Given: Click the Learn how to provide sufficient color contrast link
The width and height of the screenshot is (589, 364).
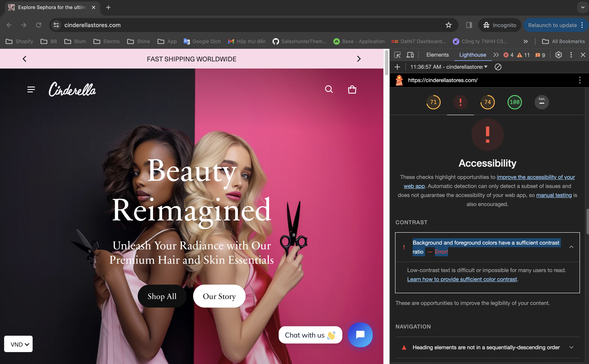Looking at the screenshot, I should coord(462,279).
